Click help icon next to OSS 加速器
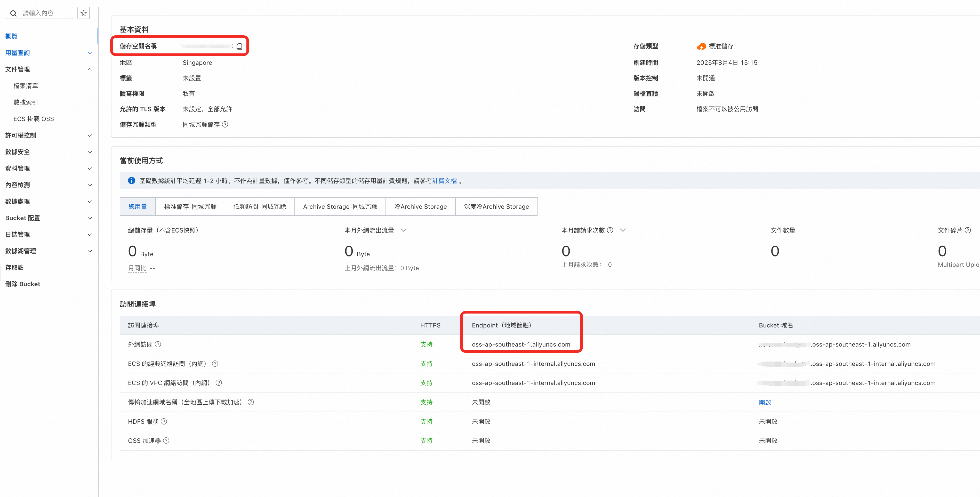This screenshot has width=980, height=497. [166, 441]
